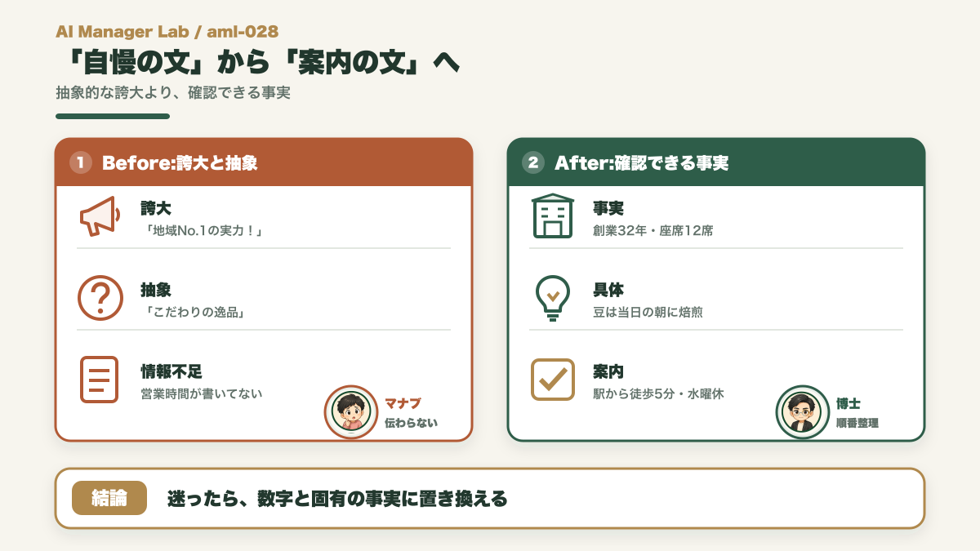
Task: Click the 事実 heading
Action: tap(608, 208)
